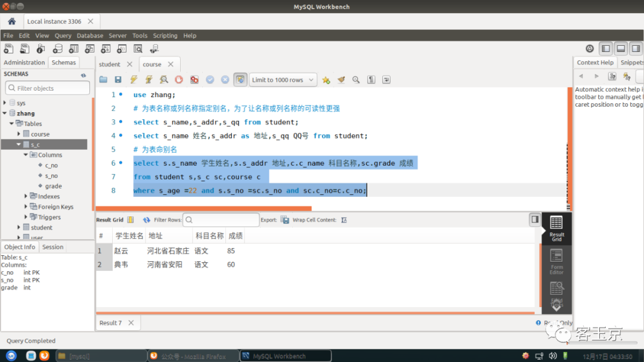The image size is (644, 362).
Task: Switch to the student query tab
Action: tap(109, 64)
